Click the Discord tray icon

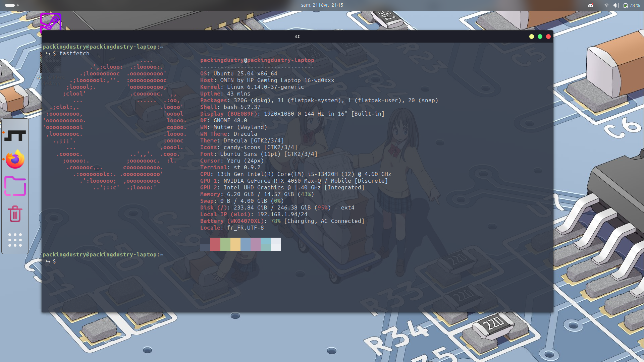(591, 5)
